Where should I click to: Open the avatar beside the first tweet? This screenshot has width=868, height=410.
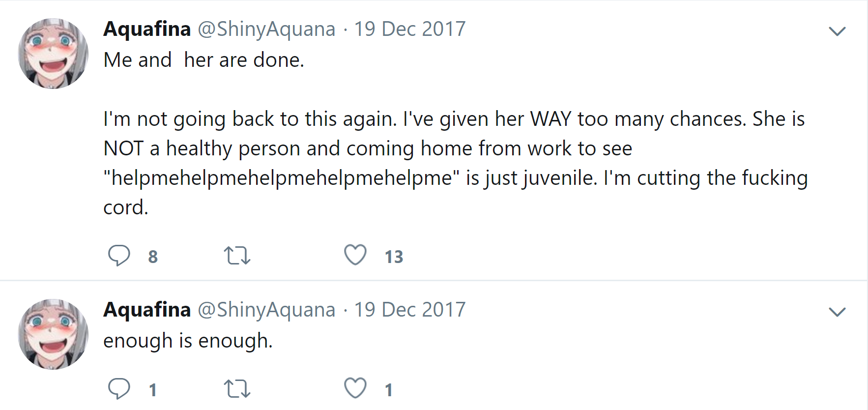[x=53, y=54]
